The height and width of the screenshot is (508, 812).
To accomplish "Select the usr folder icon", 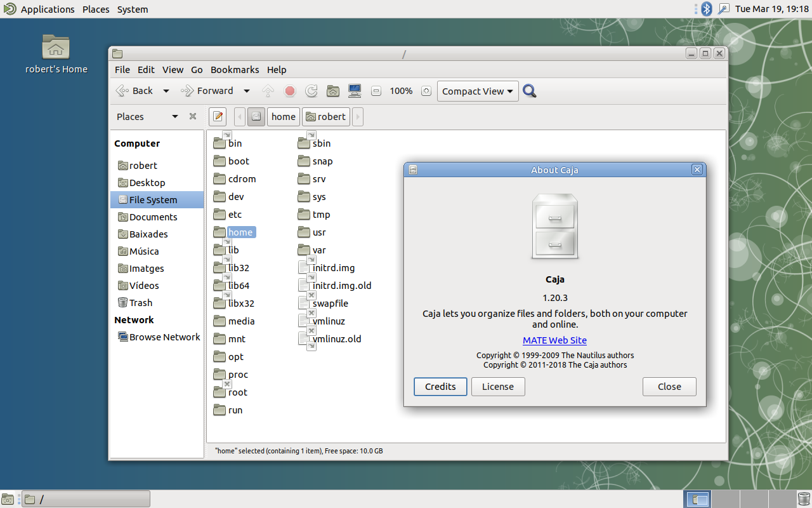I will tap(304, 232).
